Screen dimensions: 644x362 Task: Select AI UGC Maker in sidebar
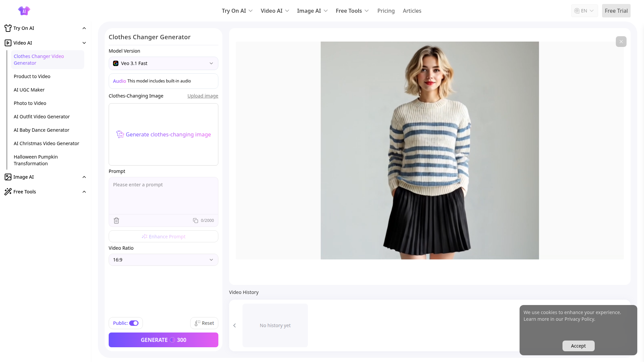pos(29,90)
